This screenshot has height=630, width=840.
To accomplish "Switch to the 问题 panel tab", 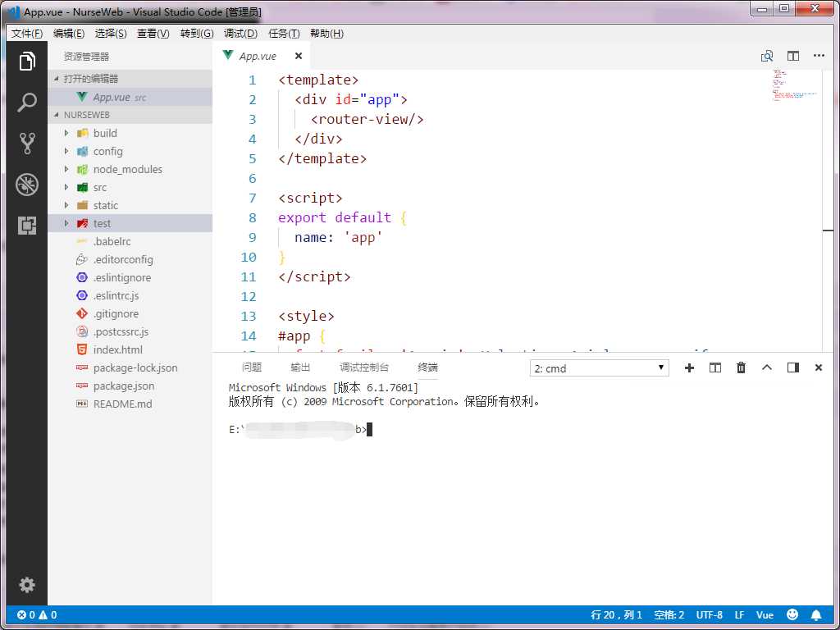I will point(252,367).
